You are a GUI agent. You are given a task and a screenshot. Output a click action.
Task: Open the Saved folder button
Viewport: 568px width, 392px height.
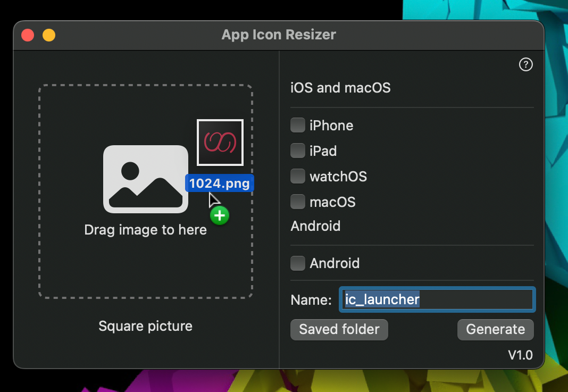339,329
